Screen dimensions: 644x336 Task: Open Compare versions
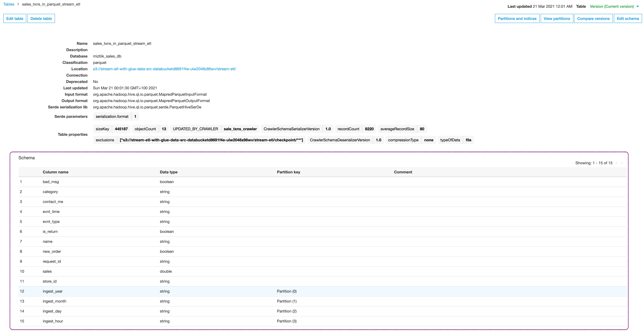(593, 19)
